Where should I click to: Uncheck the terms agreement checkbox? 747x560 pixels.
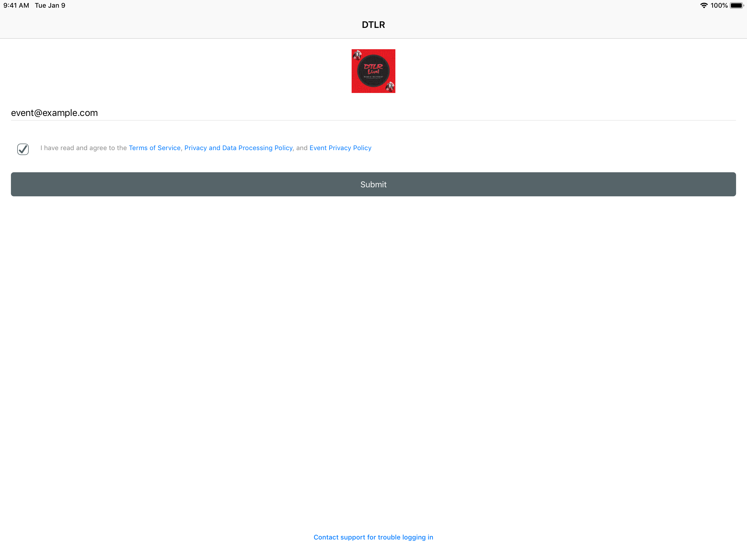pyautogui.click(x=23, y=149)
